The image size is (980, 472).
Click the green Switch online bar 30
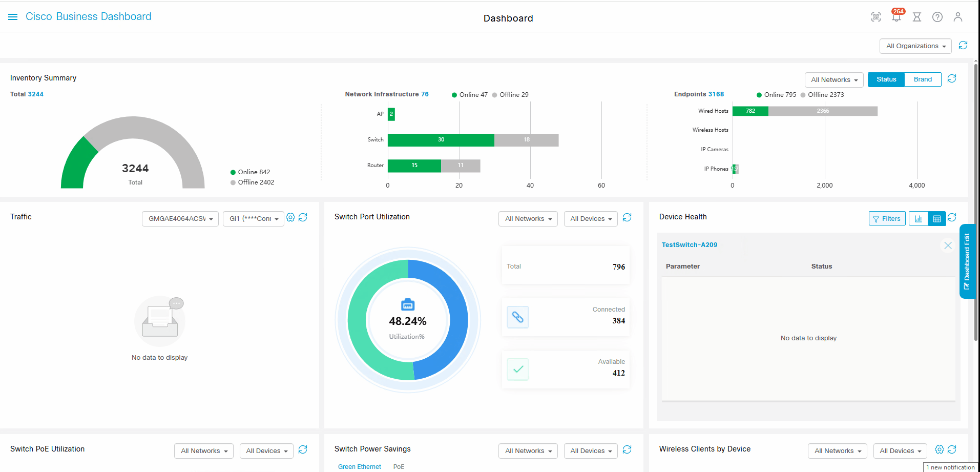(x=441, y=140)
